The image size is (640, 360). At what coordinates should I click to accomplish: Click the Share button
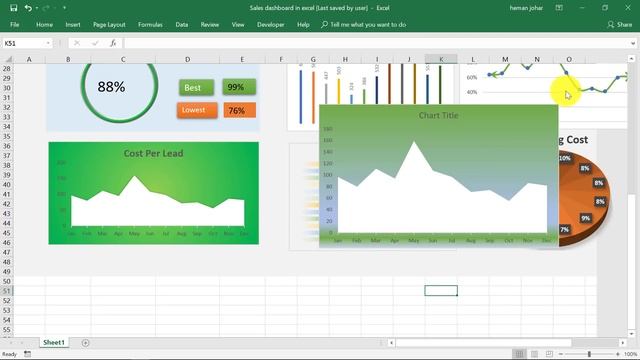click(620, 24)
